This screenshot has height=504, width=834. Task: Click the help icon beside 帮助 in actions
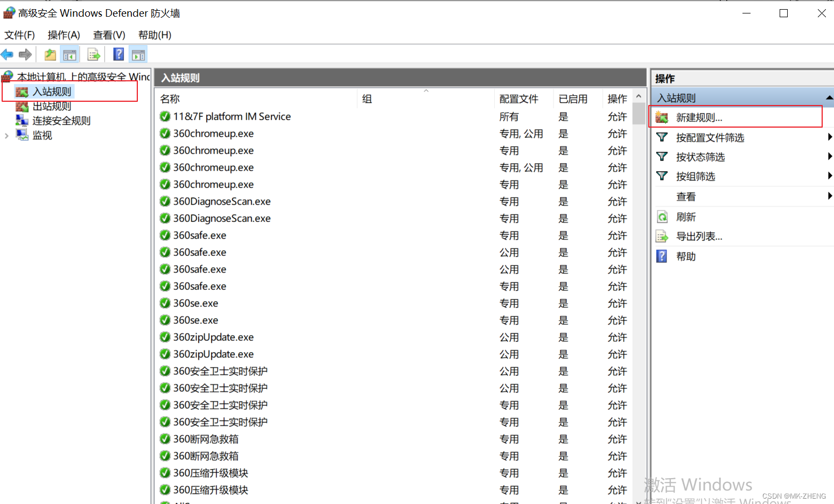tap(662, 256)
